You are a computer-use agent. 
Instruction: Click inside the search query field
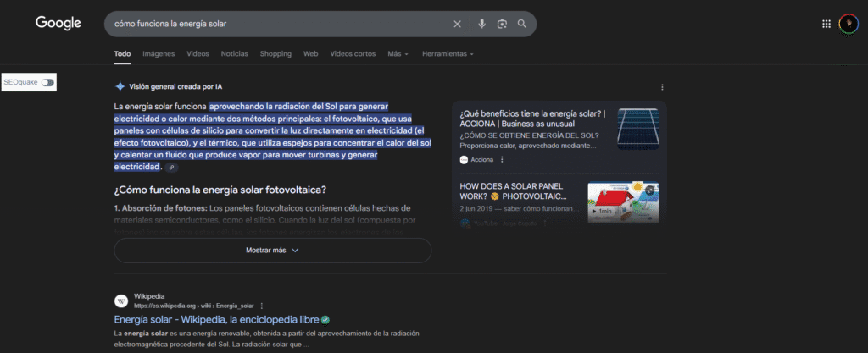pos(280,24)
